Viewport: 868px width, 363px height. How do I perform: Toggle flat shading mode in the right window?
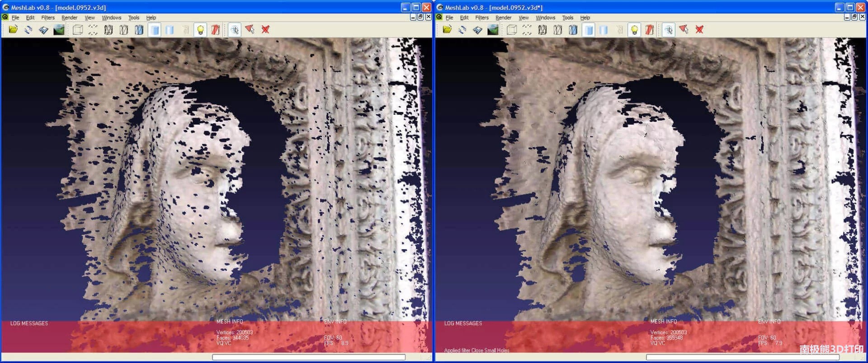pos(589,30)
